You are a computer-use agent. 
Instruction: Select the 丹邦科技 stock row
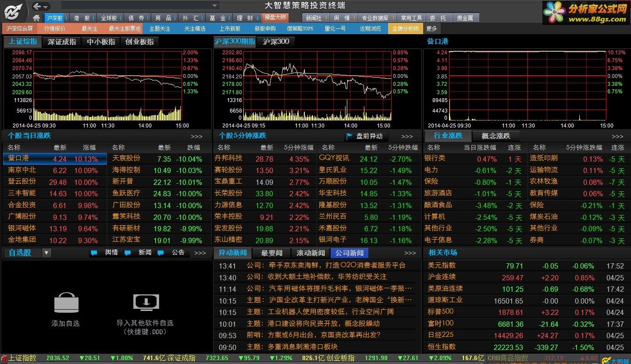[265, 159]
